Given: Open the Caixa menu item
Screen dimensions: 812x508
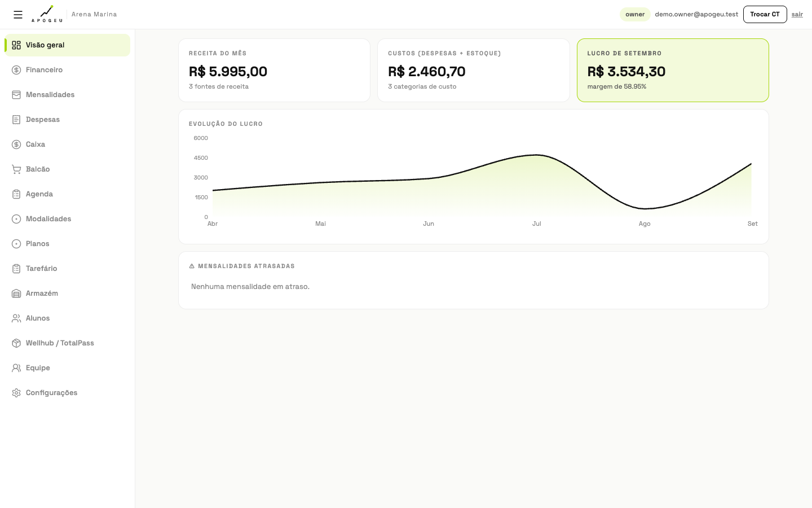Looking at the screenshot, I should coord(68,144).
